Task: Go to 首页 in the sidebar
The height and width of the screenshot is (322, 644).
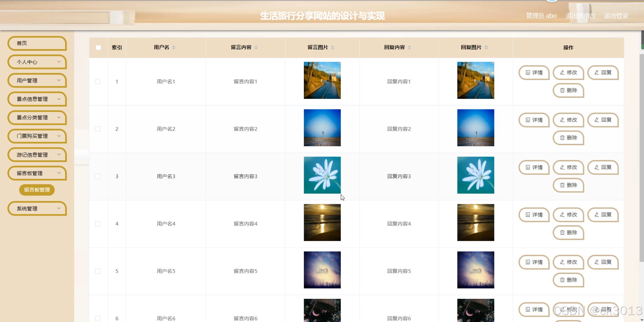Action: point(37,43)
